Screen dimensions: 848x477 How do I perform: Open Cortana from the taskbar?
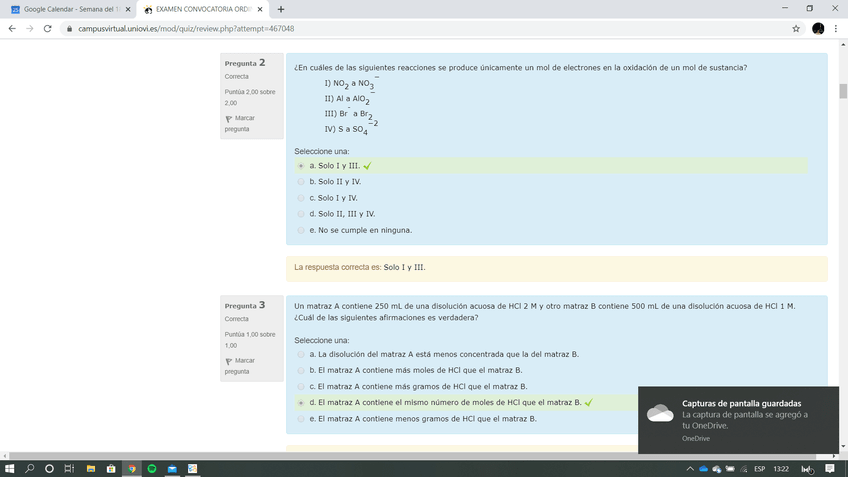49,468
